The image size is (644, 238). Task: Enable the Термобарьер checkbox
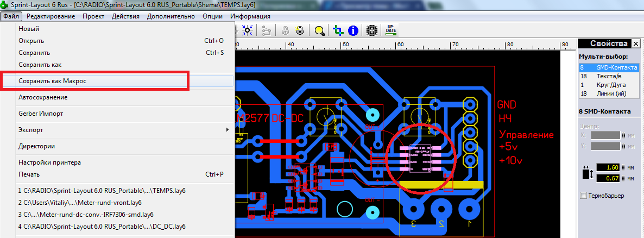(584, 196)
